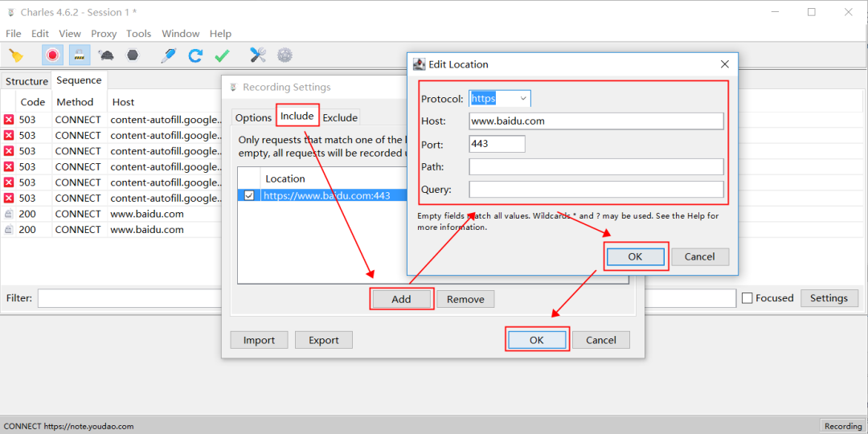Sort by the Host column header
Screen dimensions: 868x434
[x=124, y=102]
